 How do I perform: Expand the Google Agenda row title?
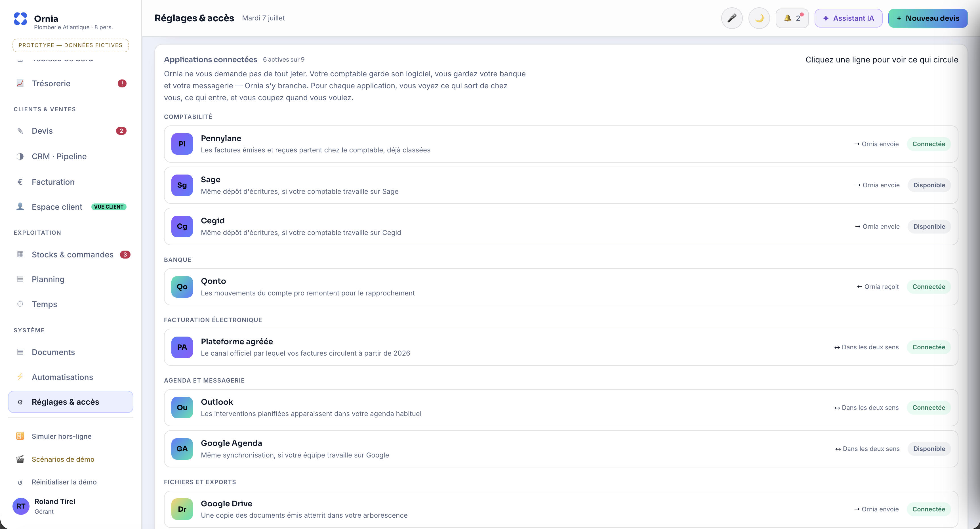[x=231, y=443]
